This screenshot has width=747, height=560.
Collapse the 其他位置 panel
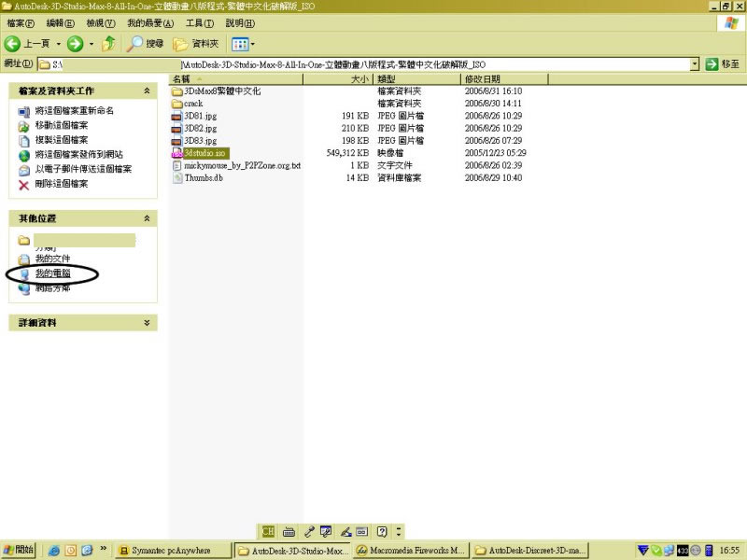click(x=147, y=218)
